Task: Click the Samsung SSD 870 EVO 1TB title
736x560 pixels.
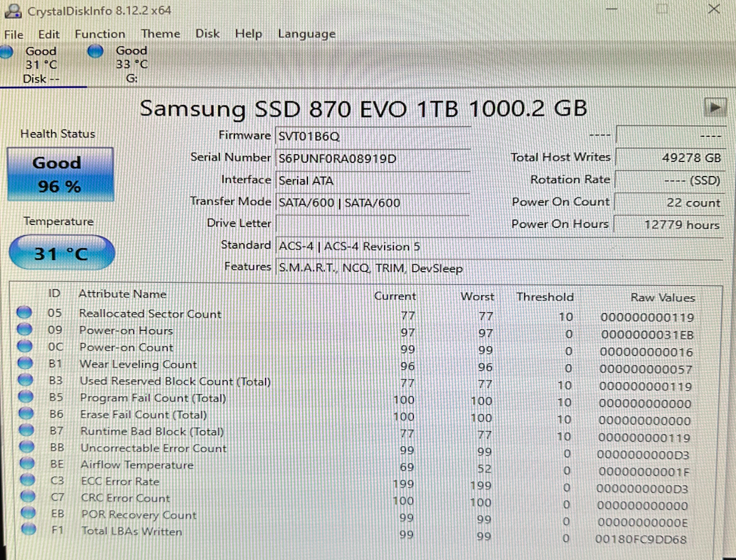Action: [364, 108]
